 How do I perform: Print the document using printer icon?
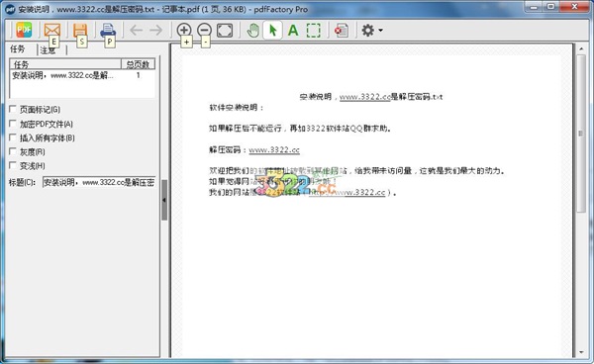click(x=108, y=30)
